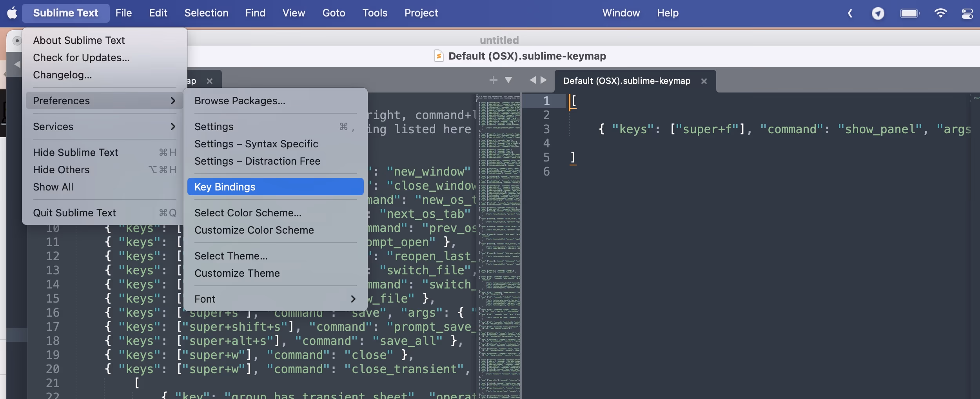Expand the Font submenu

tap(275, 299)
